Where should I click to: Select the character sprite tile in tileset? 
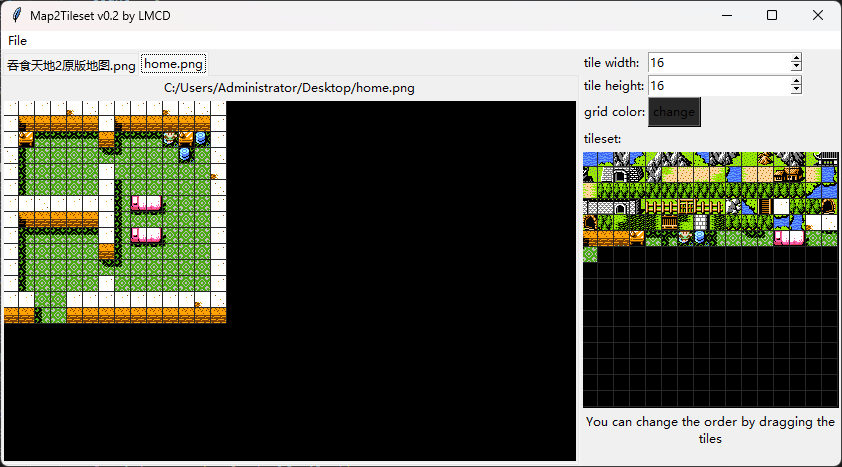687,239
